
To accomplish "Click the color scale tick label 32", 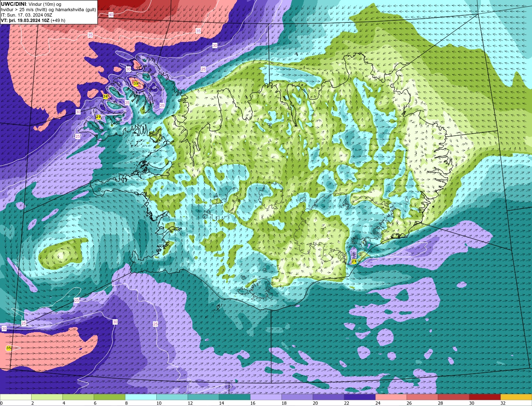I will (x=503, y=403).
